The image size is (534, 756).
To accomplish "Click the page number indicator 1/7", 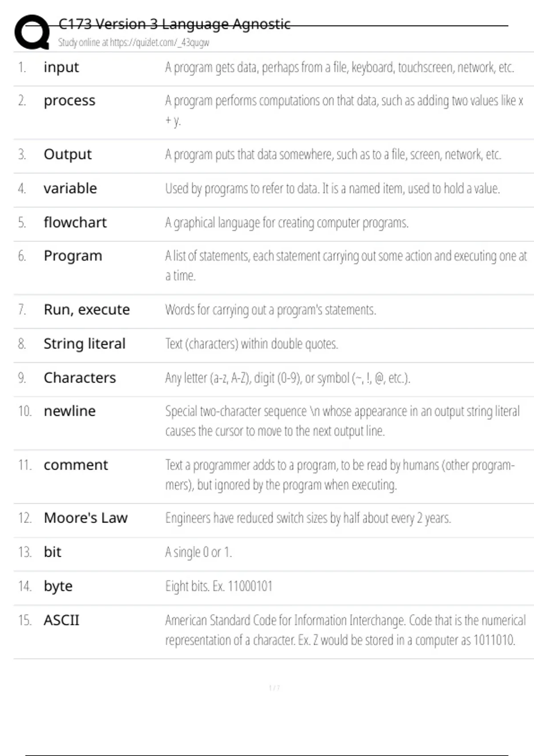I will (274, 688).
